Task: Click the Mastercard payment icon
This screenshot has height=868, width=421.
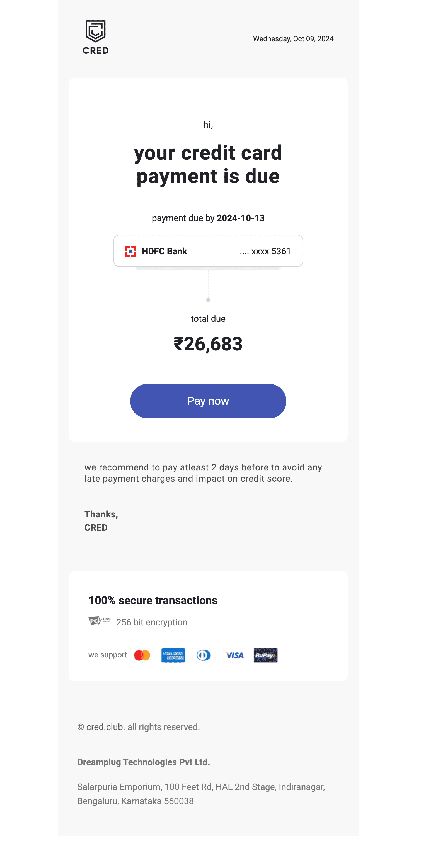Action: point(143,655)
